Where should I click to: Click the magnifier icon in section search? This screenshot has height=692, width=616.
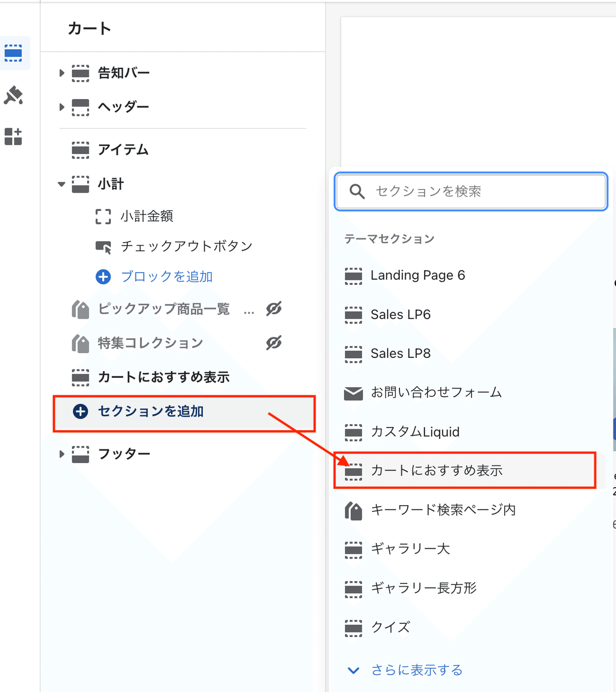(x=357, y=191)
